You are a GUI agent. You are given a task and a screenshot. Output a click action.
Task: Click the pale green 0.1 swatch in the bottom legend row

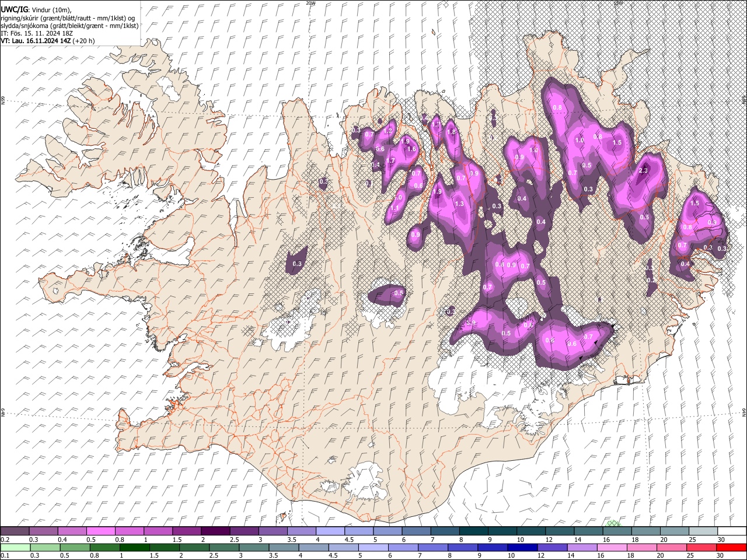pyautogui.click(x=16, y=547)
